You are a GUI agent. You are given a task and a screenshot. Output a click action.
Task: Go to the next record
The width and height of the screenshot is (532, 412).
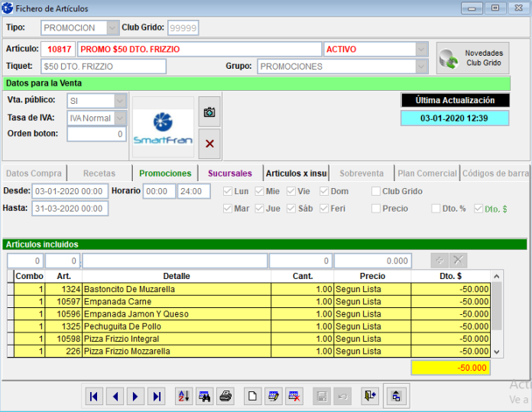(x=136, y=396)
